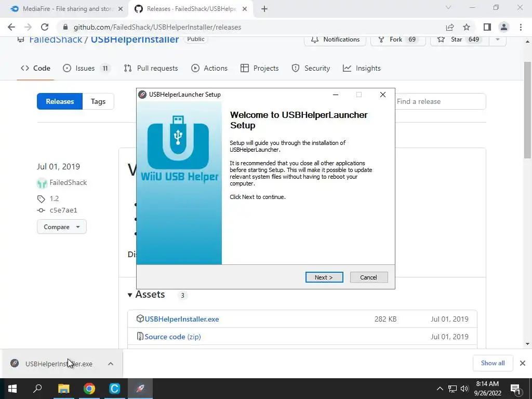Close the GitHub Releases tab
532x399 pixels.
pyautogui.click(x=245, y=9)
